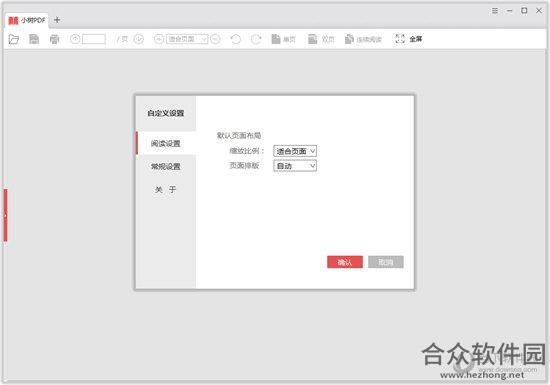Select 阅读设置 settings tab
The width and height of the screenshot is (550, 385).
coord(166,143)
